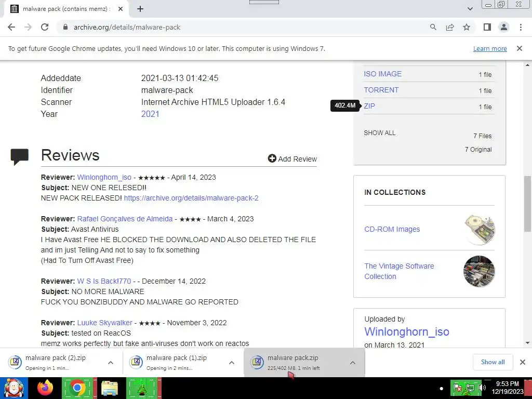Click the Identifier value malware-pack

167,90
